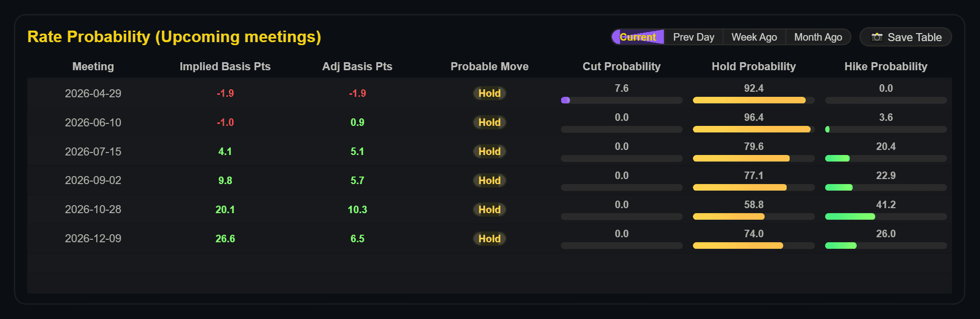Open the Probable Move column header
980x319 pixels.
point(489,66)
